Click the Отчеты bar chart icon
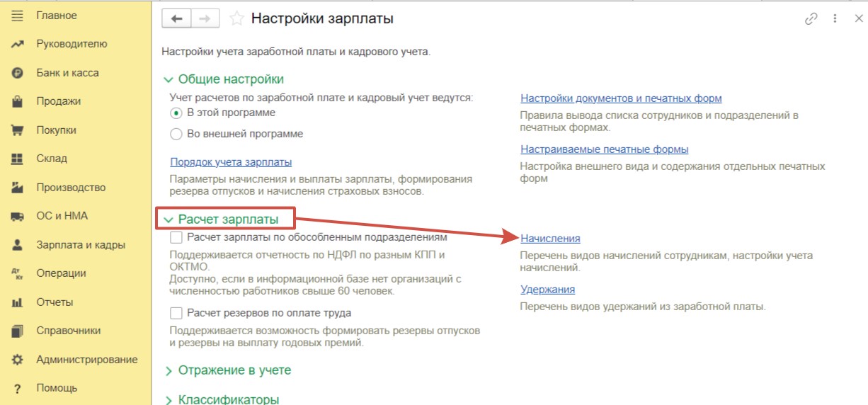868x405 pixels. [x=18, y=302]
